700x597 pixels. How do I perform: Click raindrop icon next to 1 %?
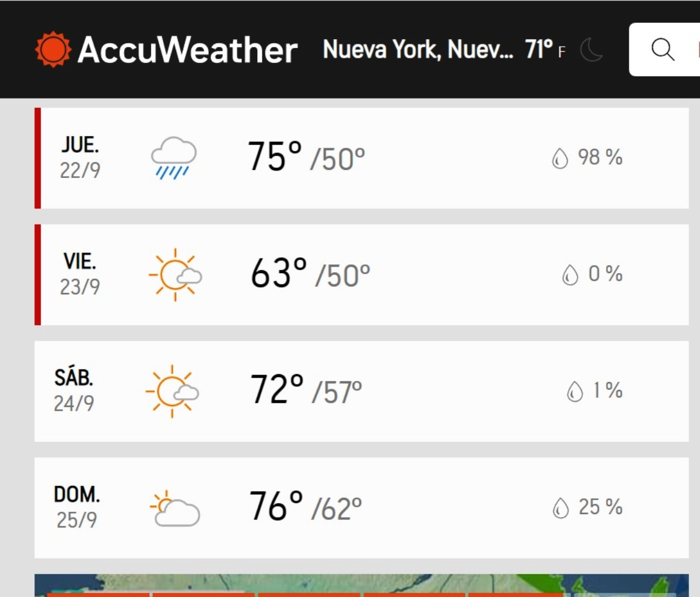coord(575,391)
